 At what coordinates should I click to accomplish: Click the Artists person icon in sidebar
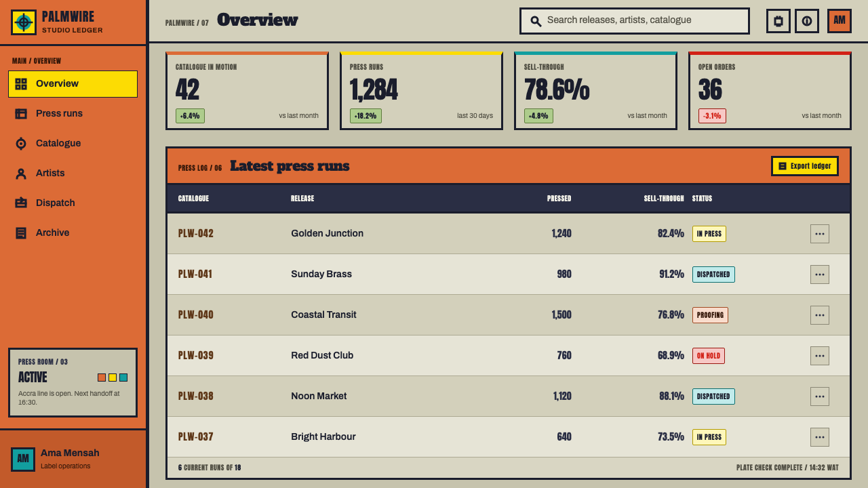click(x=21, y=174)
